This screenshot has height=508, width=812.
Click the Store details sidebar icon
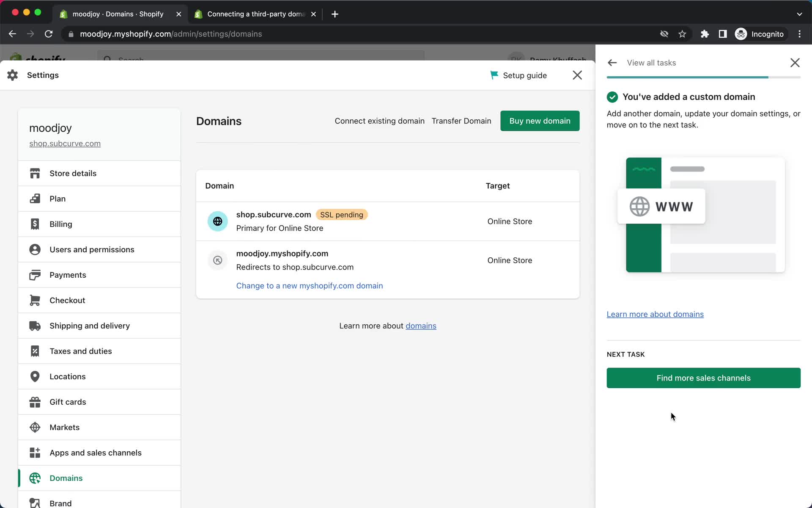tap(35, 173)
